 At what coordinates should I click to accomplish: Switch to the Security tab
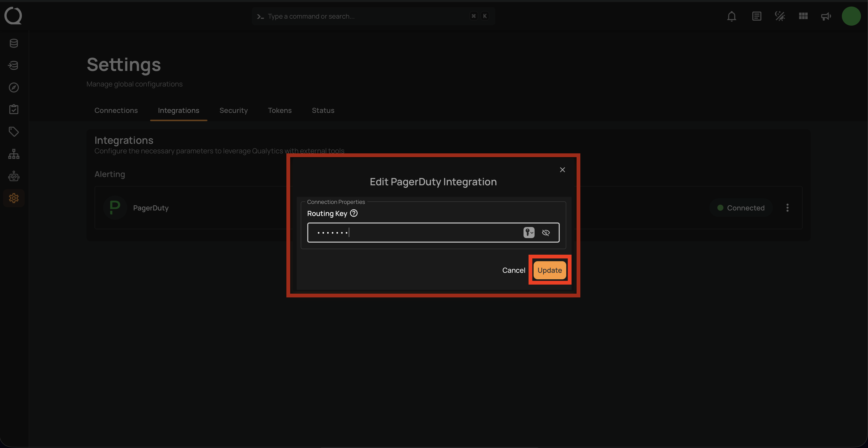pos(233,110)
